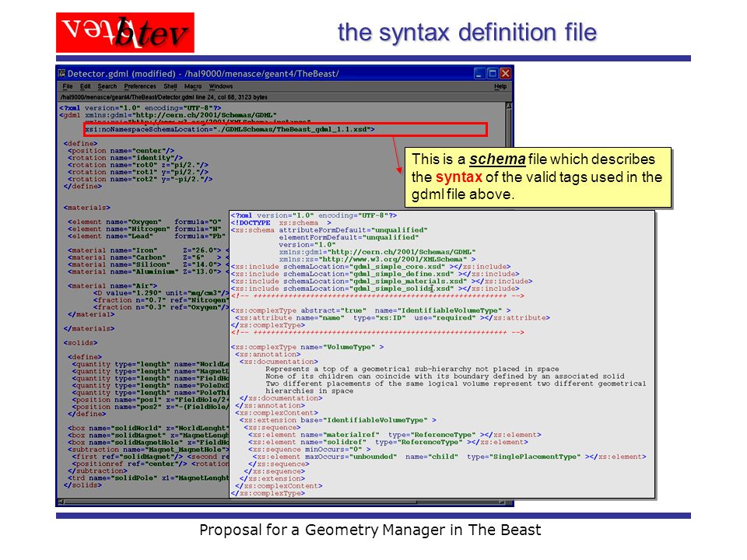Click the gdml_simple_core.xsd include line
Viewport: 747px width, 560px height.
370,267
